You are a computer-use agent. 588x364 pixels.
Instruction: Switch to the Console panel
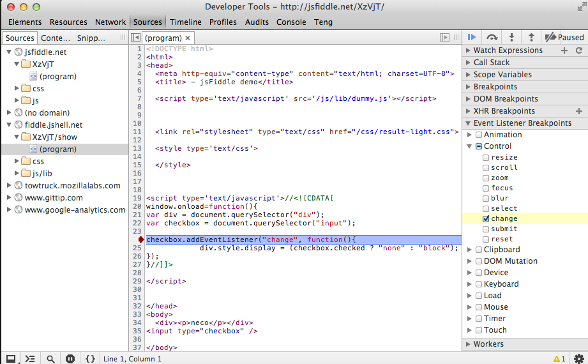pyautogui.click(x=291, y=22)
